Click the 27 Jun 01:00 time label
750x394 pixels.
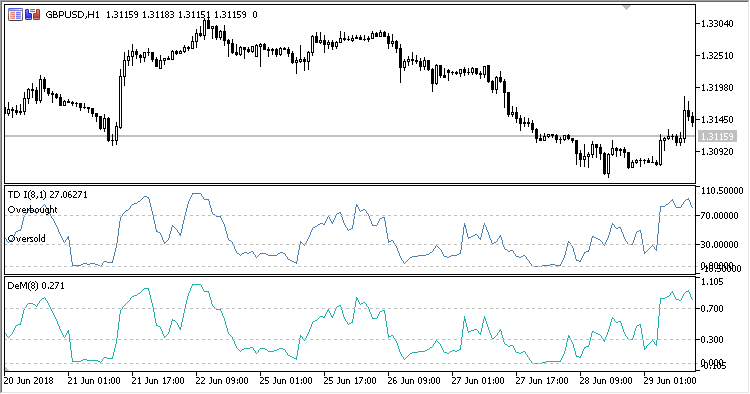pyautogui.click(x=477, y=381)
